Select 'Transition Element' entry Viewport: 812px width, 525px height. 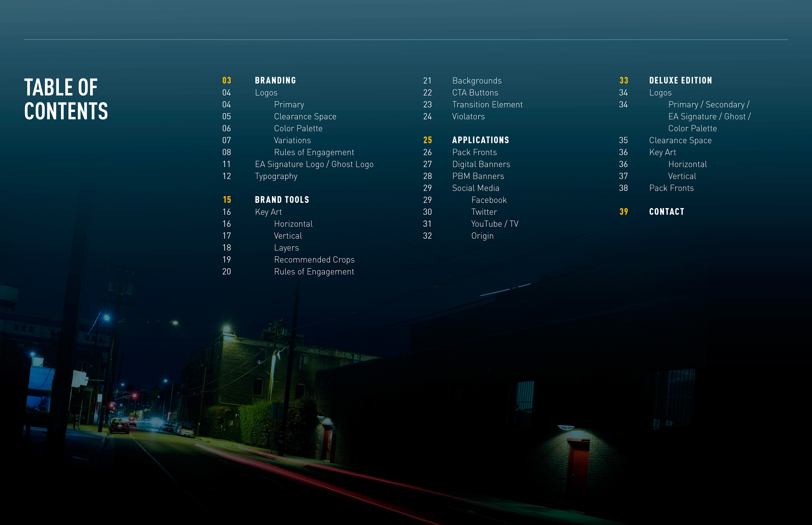(487, 105)
